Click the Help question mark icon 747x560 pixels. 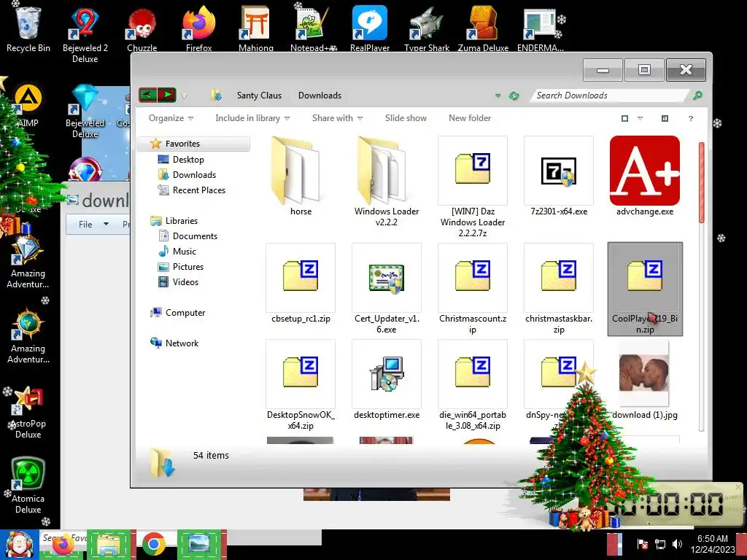[x=690, y=119]
